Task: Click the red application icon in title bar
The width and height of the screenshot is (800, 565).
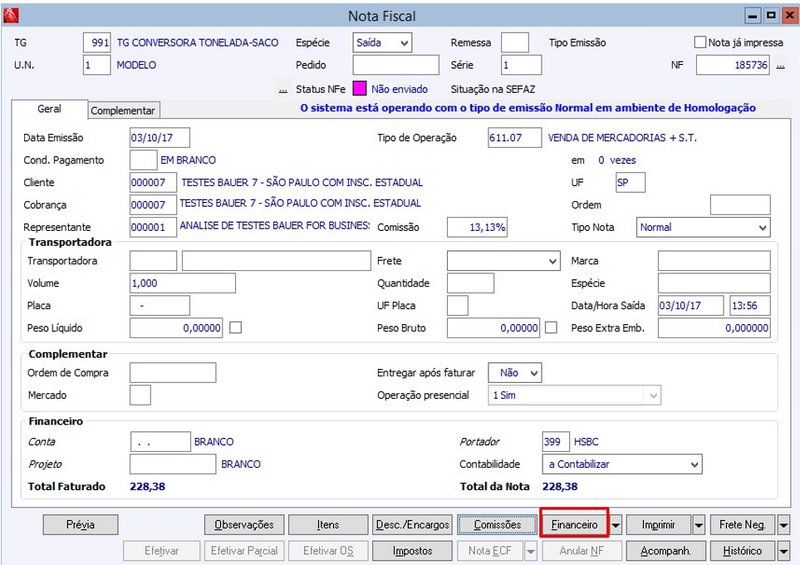Action: [10, 15]
